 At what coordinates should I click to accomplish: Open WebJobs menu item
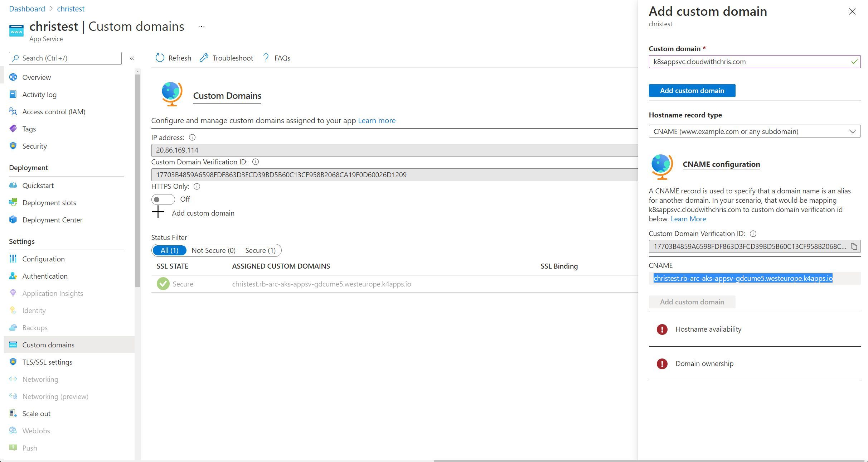pos(69,431)
